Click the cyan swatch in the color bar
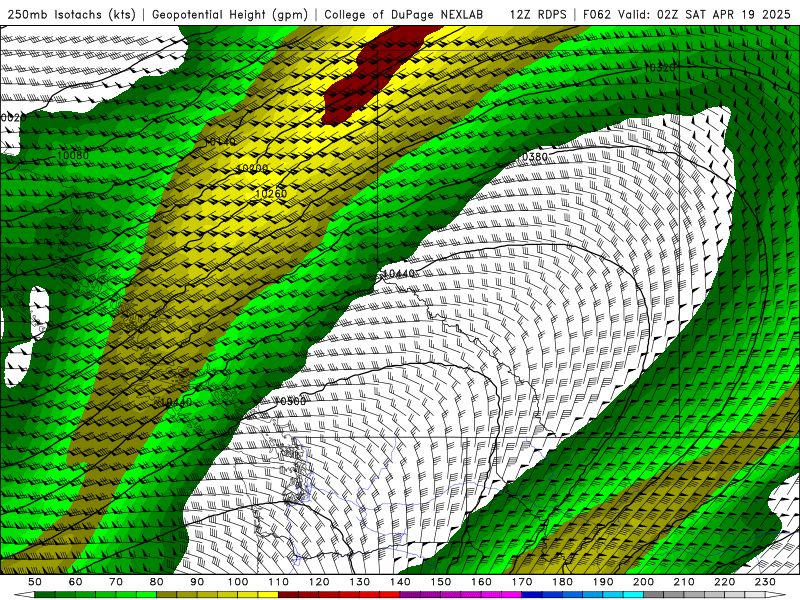 pyautogui.click(x=633, y=595)
